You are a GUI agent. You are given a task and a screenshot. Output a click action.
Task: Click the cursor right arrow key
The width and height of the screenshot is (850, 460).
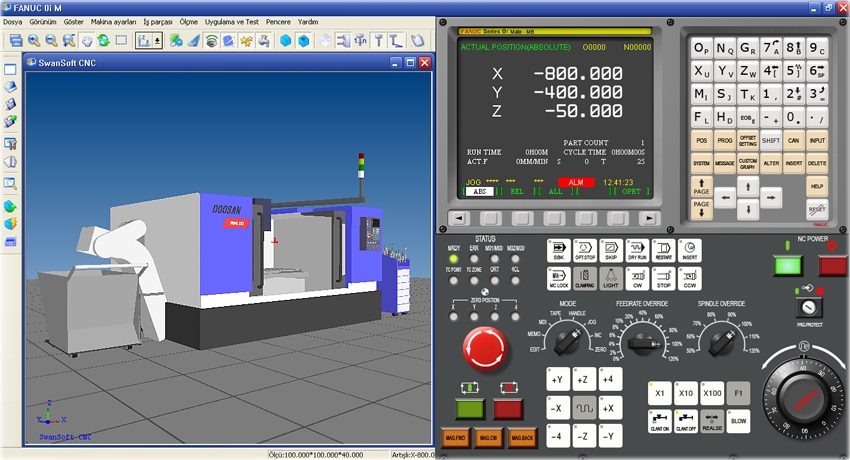[771, 198]
